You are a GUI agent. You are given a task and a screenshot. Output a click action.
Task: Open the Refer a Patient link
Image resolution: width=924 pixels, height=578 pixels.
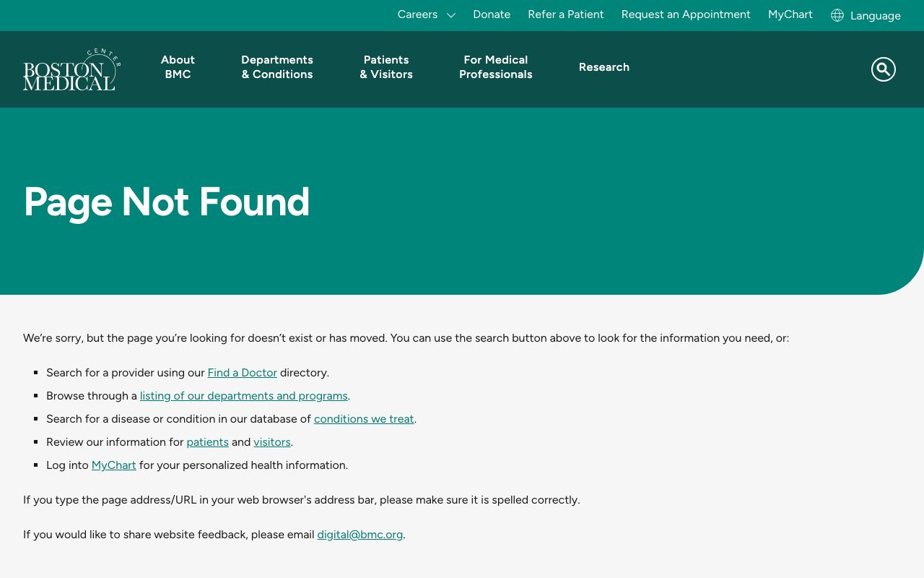point(565,14)
